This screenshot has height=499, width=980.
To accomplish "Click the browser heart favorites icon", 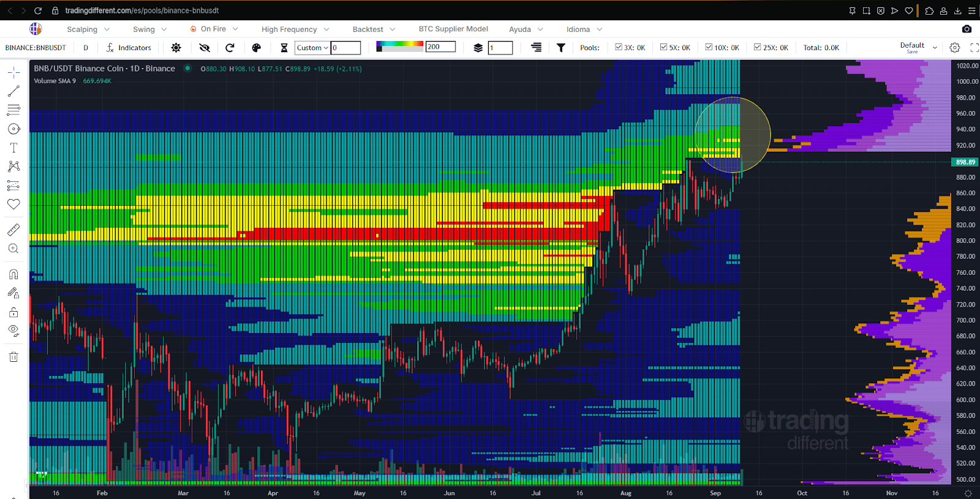I will tap(909, 10).
